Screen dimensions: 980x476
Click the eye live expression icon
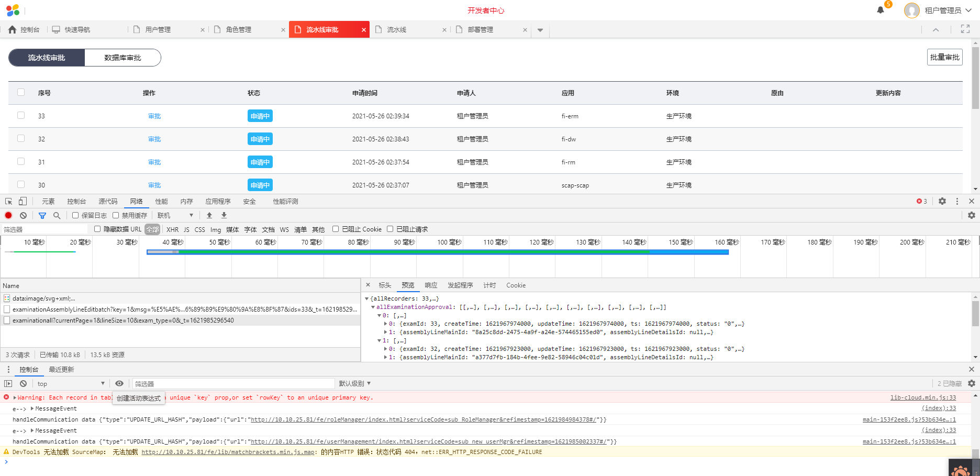(119, 383)
